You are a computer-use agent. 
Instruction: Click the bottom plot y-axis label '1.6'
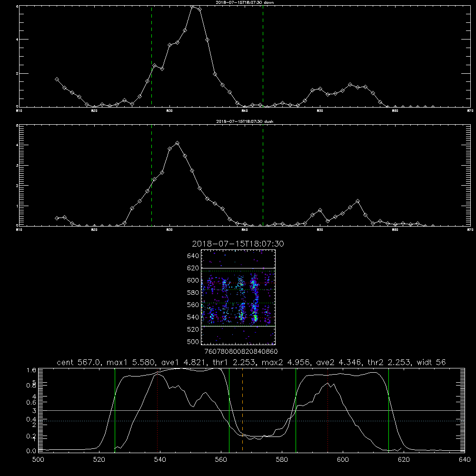(x=31, y=370)
